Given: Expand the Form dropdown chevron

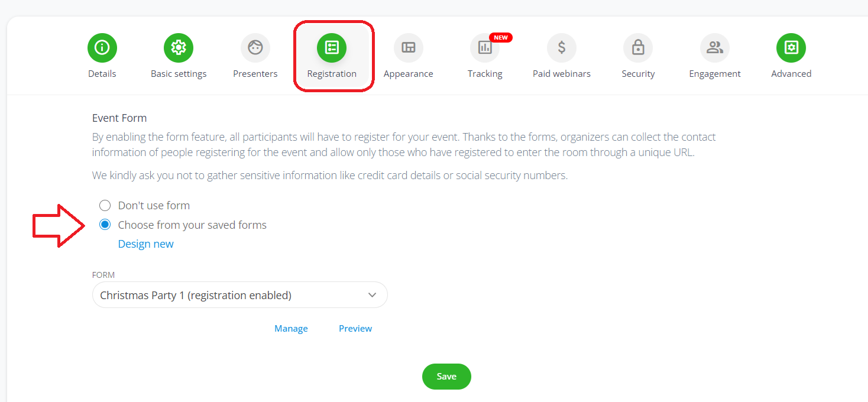Looking at the screenshot, I should [x=372, y=295].
